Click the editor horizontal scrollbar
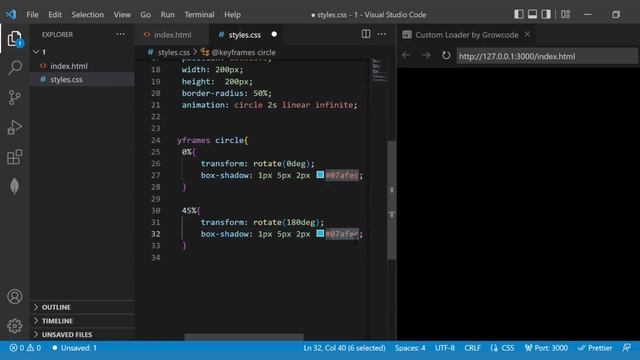The width and height of the screenshot is (640, 360). coord(244,337)
